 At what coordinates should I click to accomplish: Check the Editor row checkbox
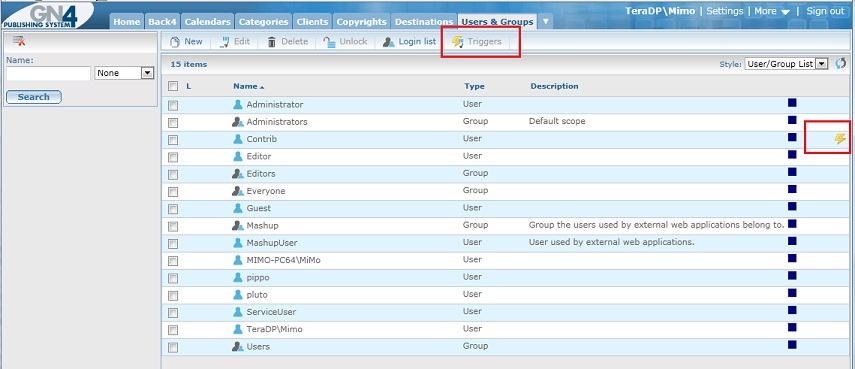(x=173, y=157)
